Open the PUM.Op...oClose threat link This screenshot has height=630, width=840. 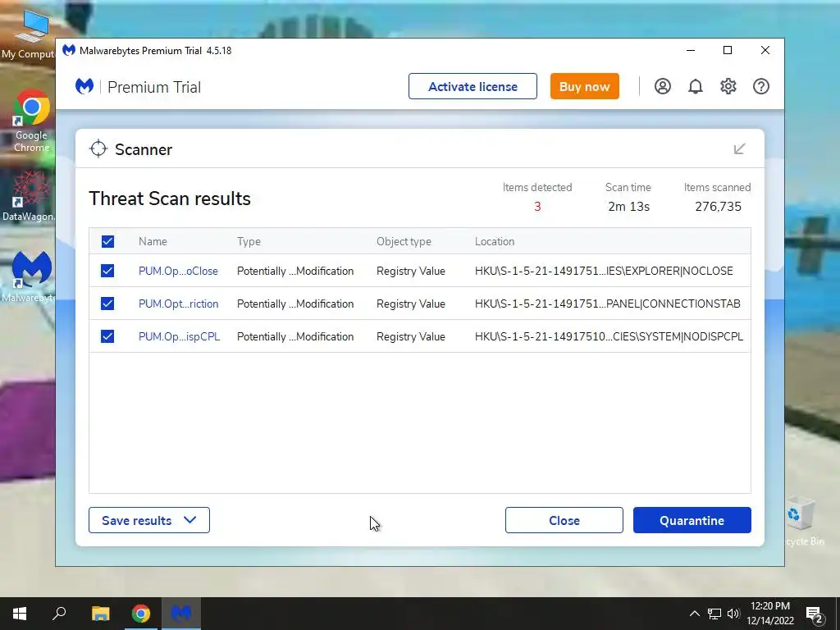pos(178,271)
